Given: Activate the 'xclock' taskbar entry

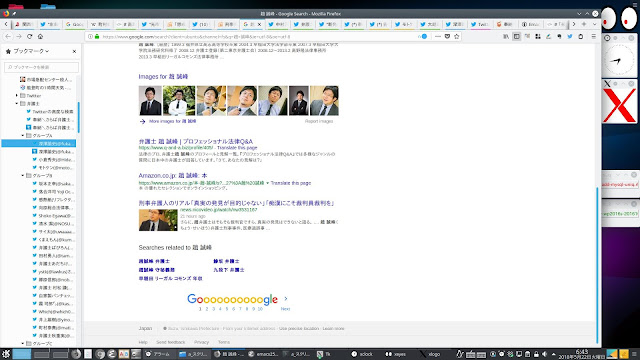Looking at the screenshot, I should coord(362,354).
